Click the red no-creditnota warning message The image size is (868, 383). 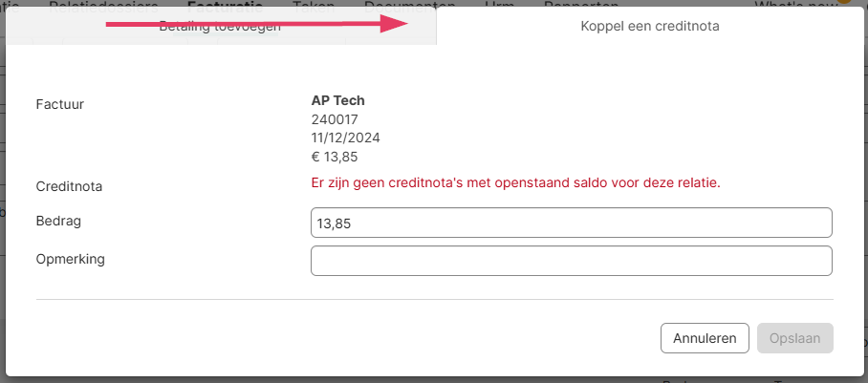coord(515,181)
